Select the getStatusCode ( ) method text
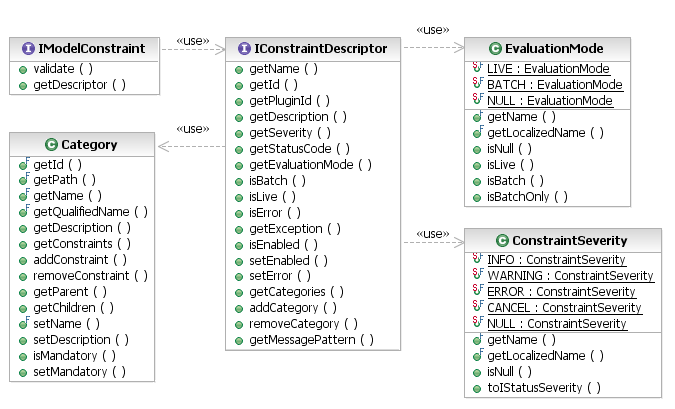This screenshot has width=675, height=409. [299, 149]
